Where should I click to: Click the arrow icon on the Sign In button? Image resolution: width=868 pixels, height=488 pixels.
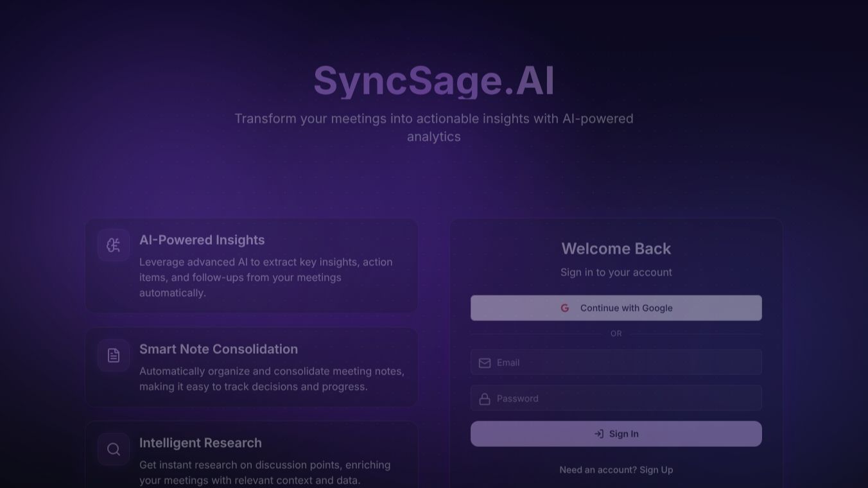[x=599, y=434]
